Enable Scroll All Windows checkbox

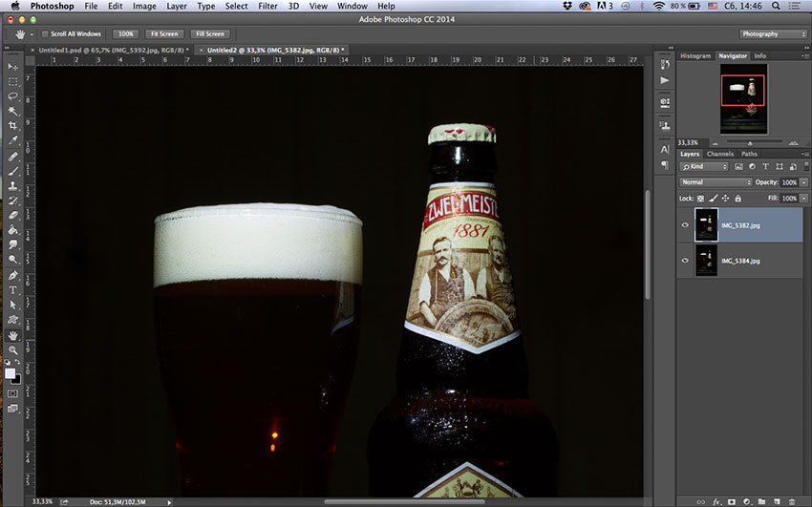45,34
